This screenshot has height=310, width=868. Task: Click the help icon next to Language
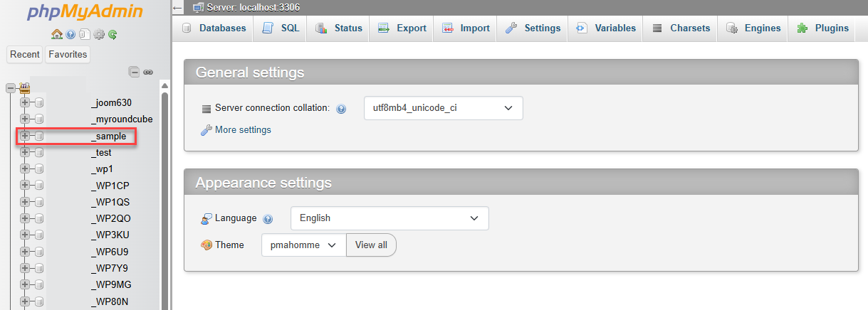pyautogui.click(x=268, y=219)
